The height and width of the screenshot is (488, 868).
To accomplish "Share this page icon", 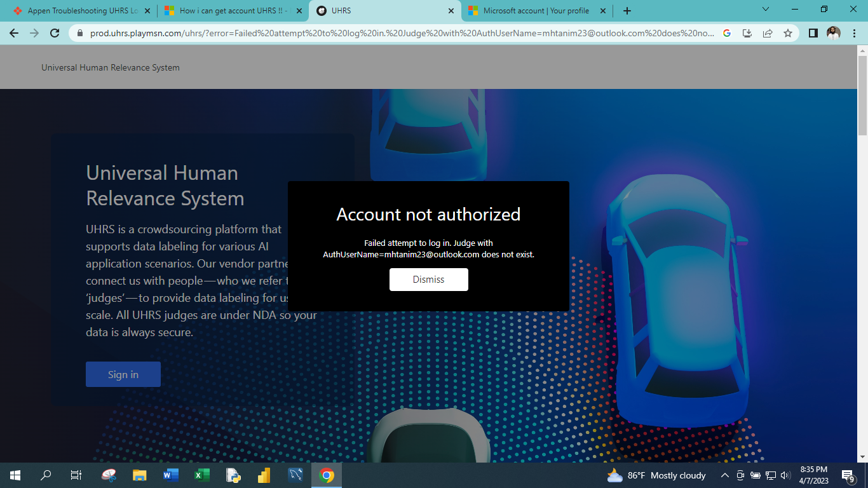I will (768, 33).
